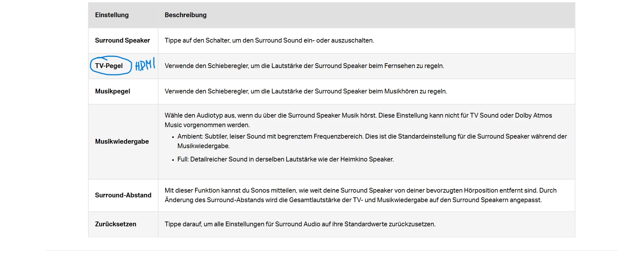This screenshot has height=253, width=644.
Task: Select the Musikpegel row label
Action: point(112,91)
